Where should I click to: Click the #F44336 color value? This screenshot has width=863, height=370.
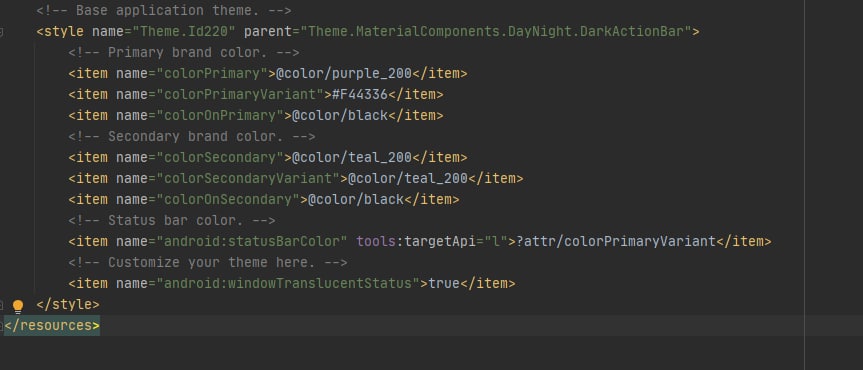[360, 94]
